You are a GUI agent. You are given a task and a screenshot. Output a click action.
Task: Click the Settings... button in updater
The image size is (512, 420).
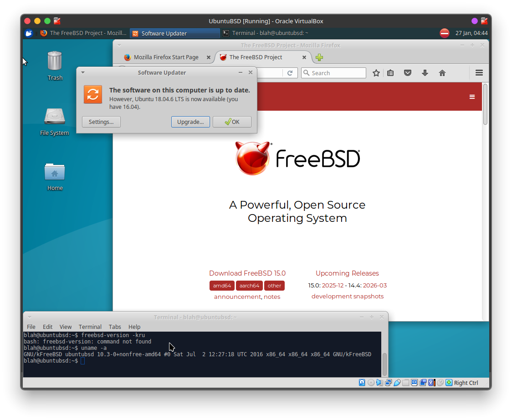pyautogui.click(x=101, y=122)
